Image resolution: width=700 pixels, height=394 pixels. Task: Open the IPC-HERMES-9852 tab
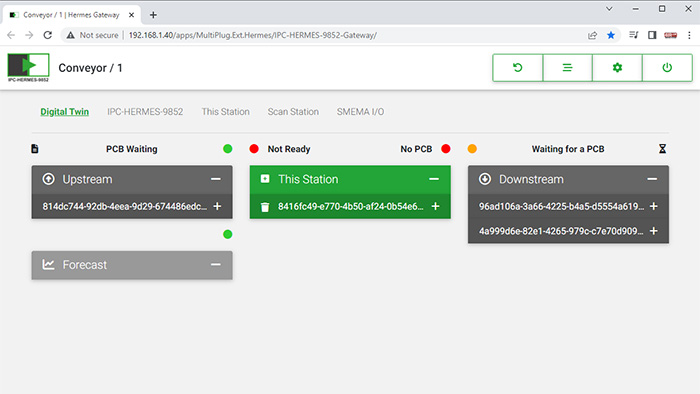[145, 112]
